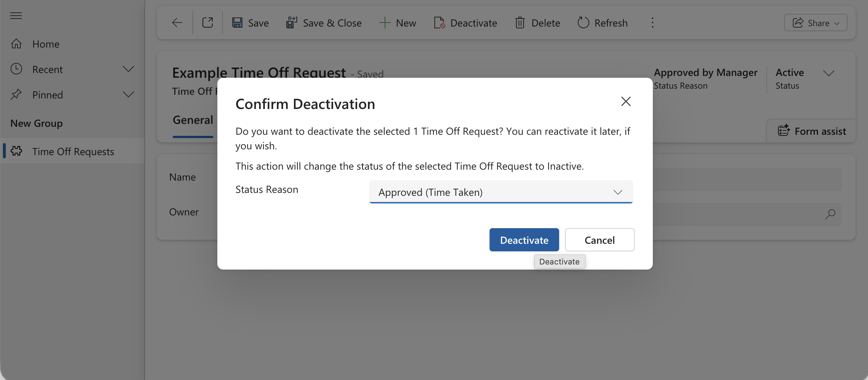
Task: Click the Owner field label
Action: (184, 212)
